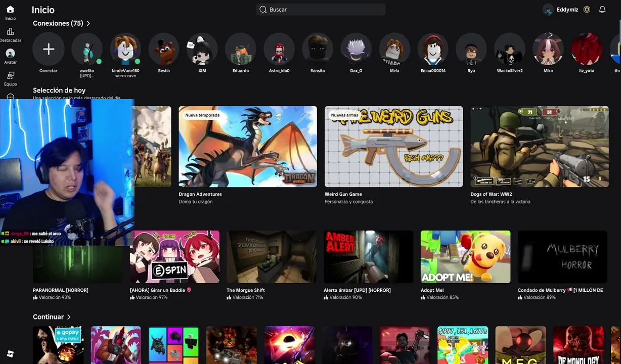This screenshot has width=621, height=364.
Task: Open the Inicio home icon in sidebar
Action: [x=10, y=10]
